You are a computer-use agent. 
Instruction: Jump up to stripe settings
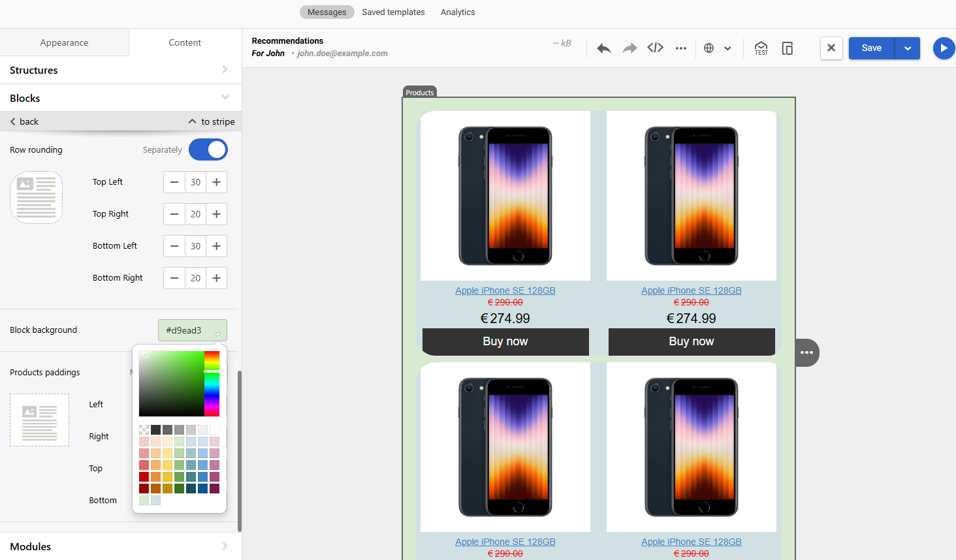212,121
